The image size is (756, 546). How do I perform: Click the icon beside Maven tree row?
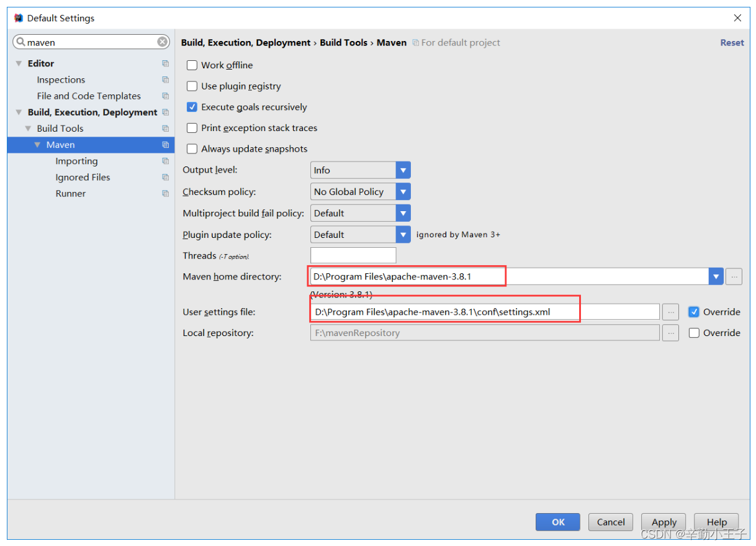coord(165,145)
